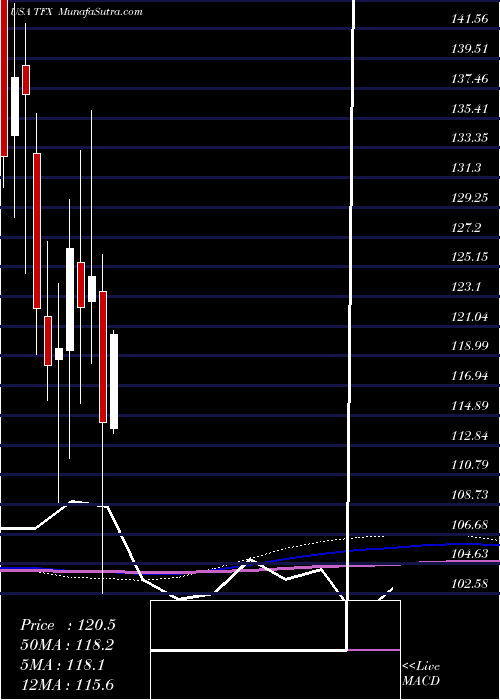The image size is (500, 700).
Task: Click the 125.15 price axis label
Action: [x=470, y=257]
